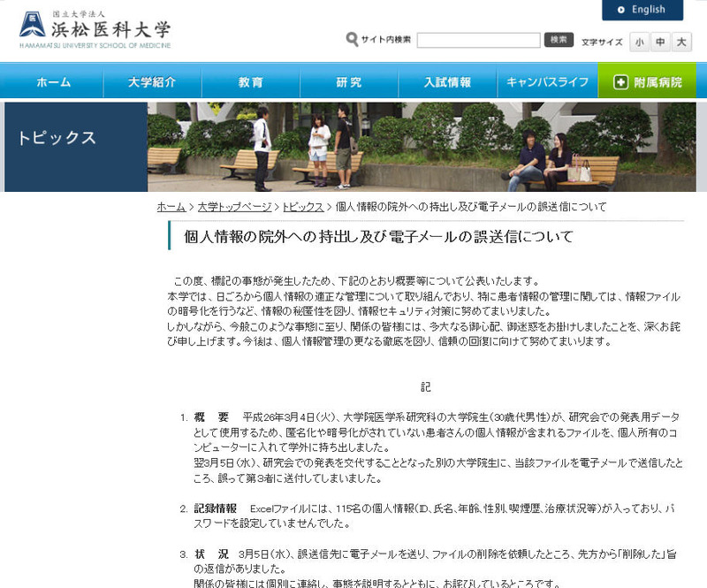Click the site search text field
This screenshot has height=588, width=707.
pyautogui.click(x=478, y=41)
